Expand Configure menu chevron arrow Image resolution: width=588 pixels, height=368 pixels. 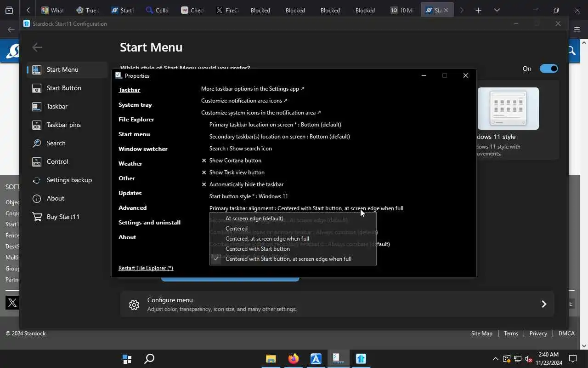[544, 304]
